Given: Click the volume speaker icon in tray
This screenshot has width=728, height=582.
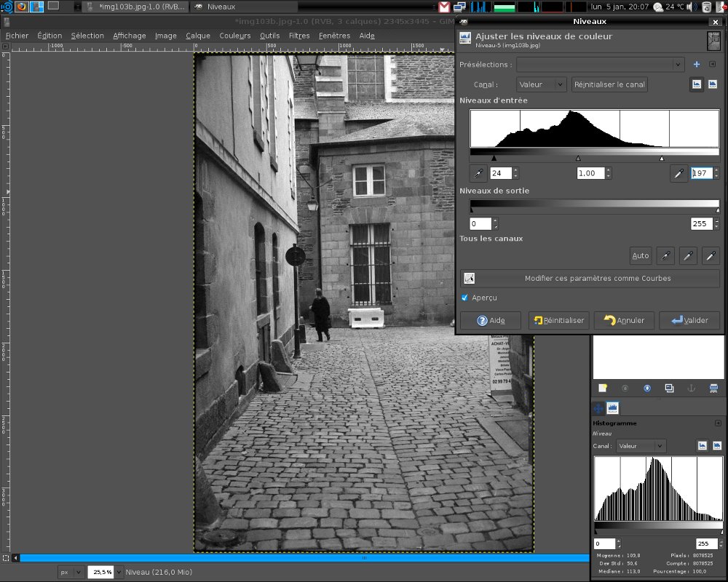Looking at the screenshot, I should pos(692,7).
